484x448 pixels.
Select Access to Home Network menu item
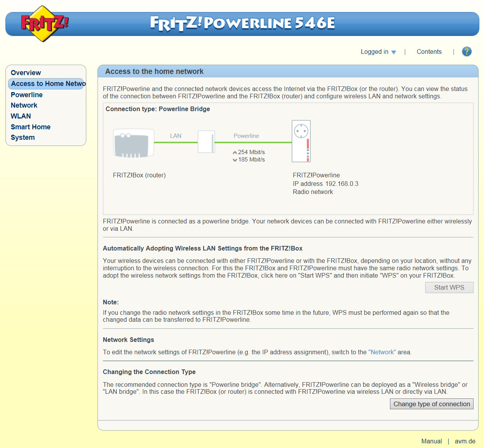point(46,84)
